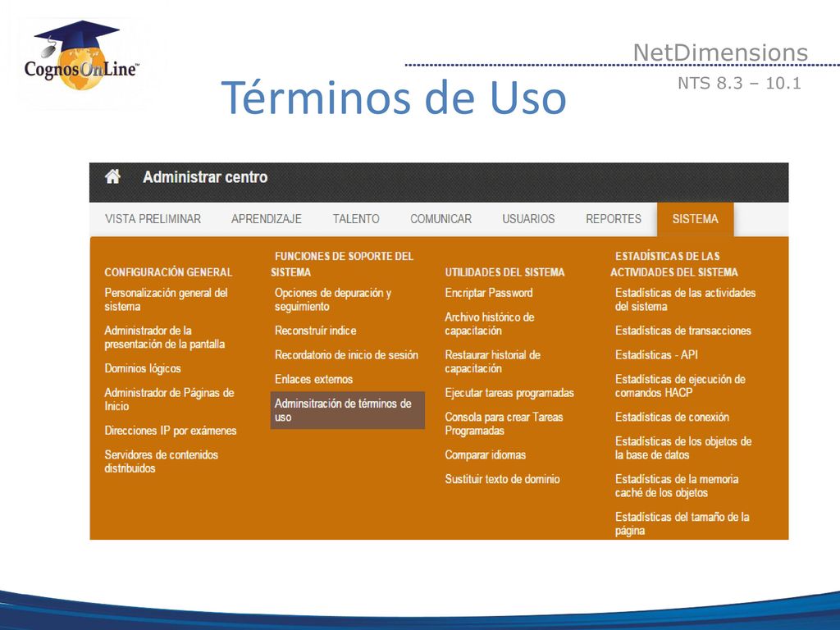Select Estadísticas de ejecución de comandos HACP
The width and height of the screenshot is (840, 630).
680,386
